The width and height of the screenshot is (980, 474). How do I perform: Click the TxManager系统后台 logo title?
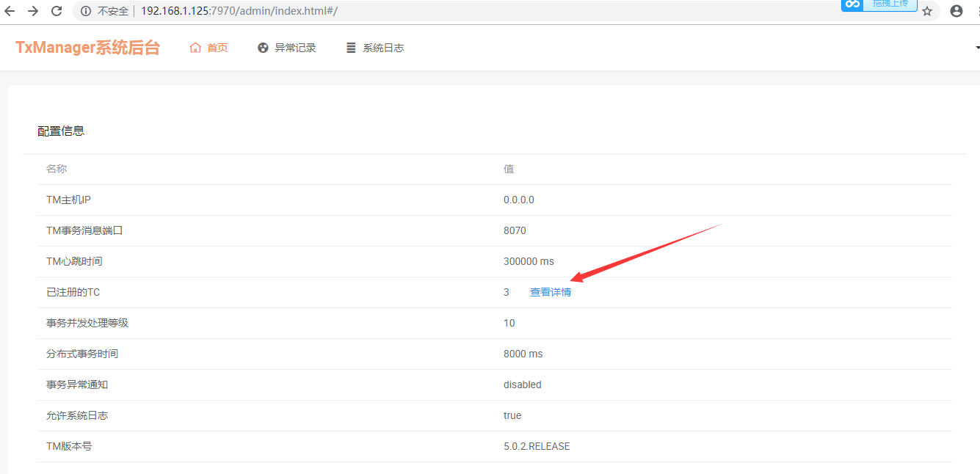(87, 48)
